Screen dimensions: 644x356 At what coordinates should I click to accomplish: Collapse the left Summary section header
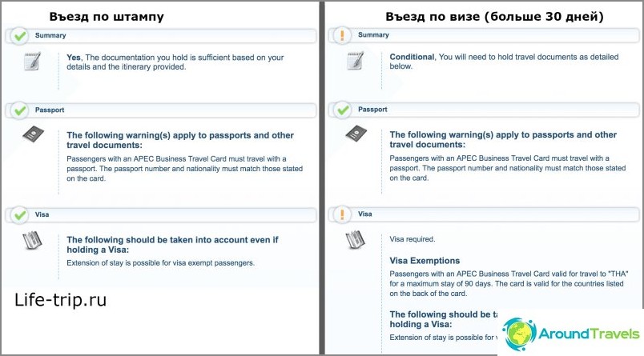pyautogui.click(x=160, y=36)
